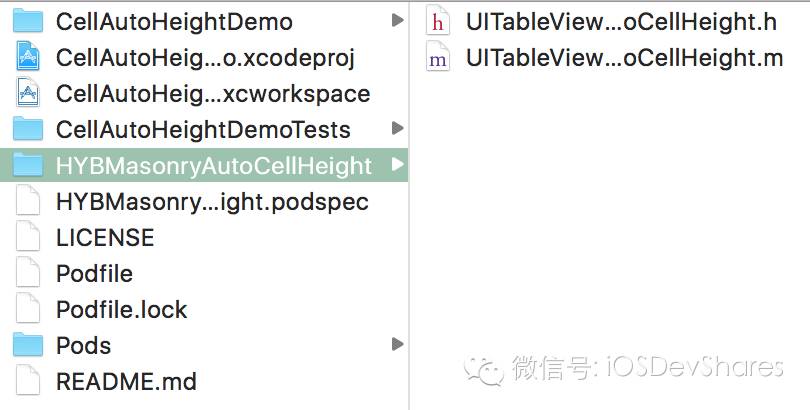The width and height of the screenshot is (810, 410).
Task: Expand the Pods folder arrow
Action: [397, 344]
